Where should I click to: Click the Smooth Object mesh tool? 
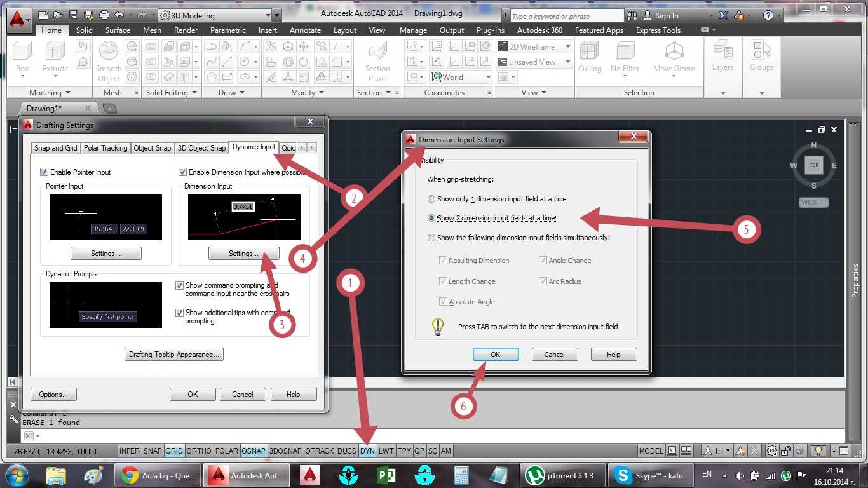click(x=109, y=62)
